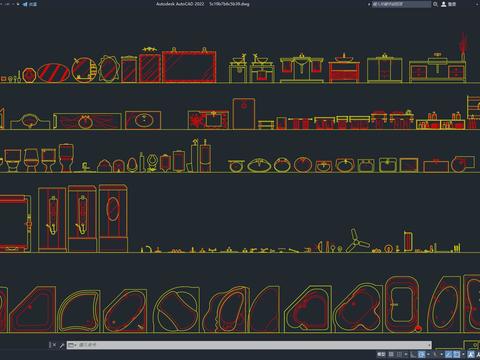Viewport: 480px width, 360px height.
Task: Toggle ortho mode icon in status bar
Action: (413, 354)
